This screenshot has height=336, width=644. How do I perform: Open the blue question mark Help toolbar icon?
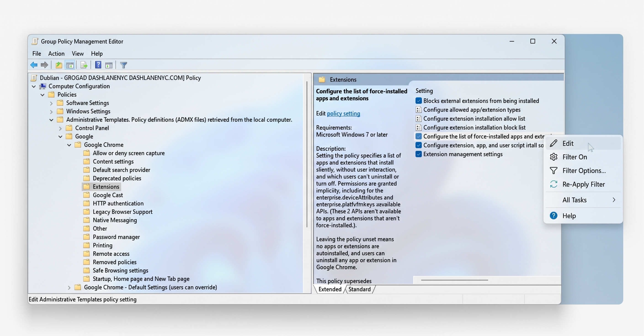[98, 65]
